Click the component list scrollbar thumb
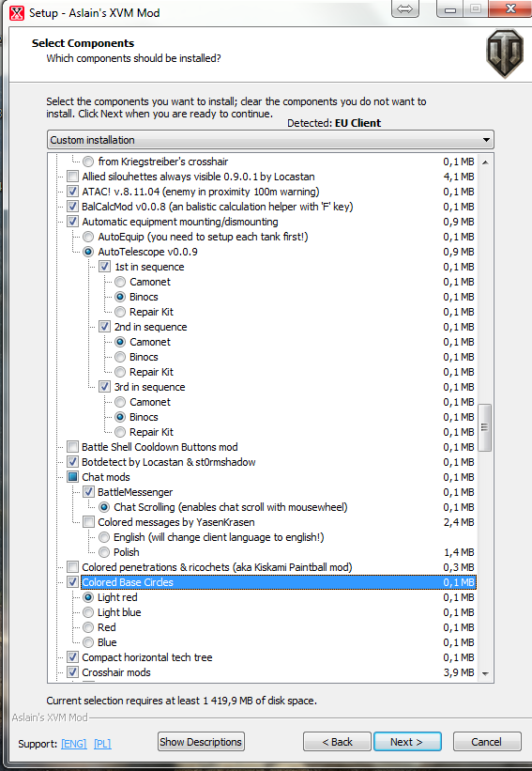The height and width of the screenshot is (771, 532). (485, 427)
